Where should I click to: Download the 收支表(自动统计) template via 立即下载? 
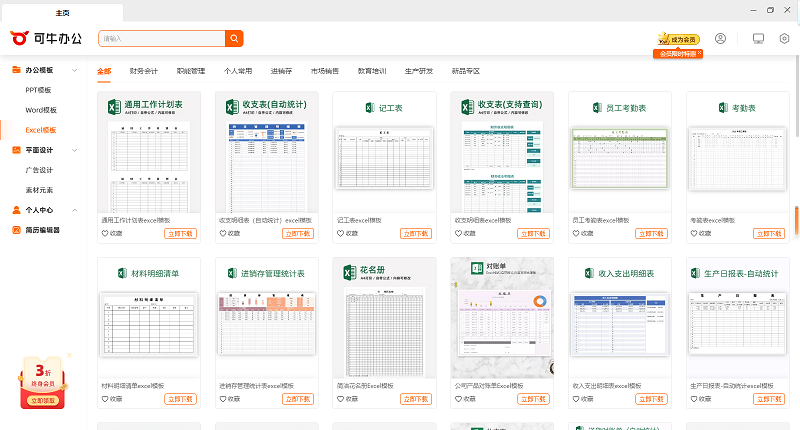(x=298, y=233)
